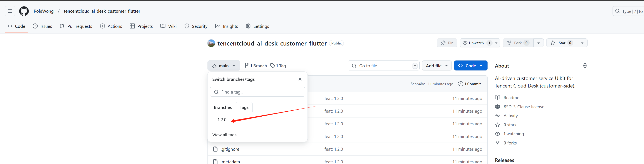
Task: Focus the top search box
Action: pos(628,11)
